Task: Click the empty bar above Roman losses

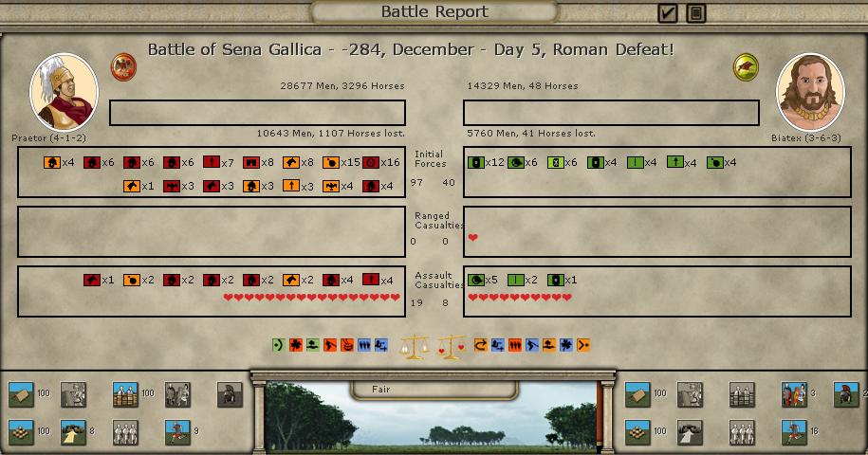Action: point(257,113)
